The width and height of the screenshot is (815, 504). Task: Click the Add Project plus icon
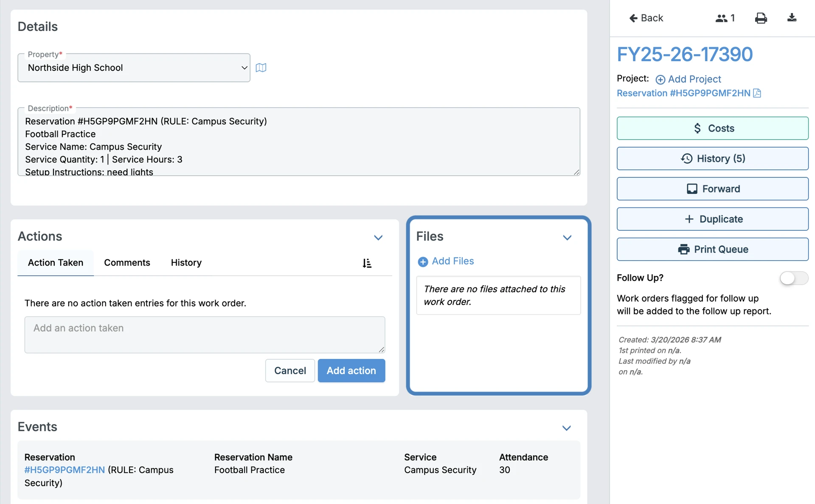[x=660, y=80]
